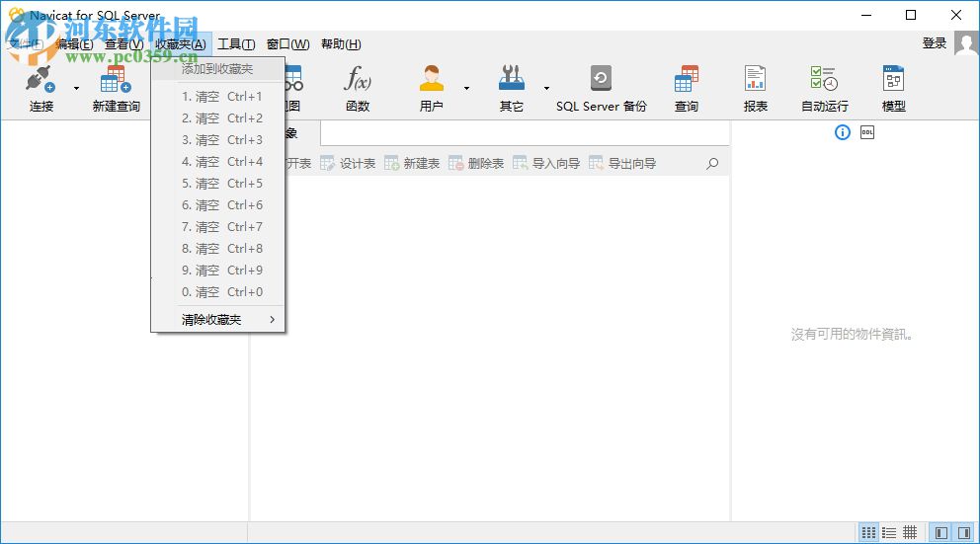This screenshot has height=544, width=980.
Task: Click Delete Table (删除表) button
Action: pyautogui.click(x=476, y=164)
